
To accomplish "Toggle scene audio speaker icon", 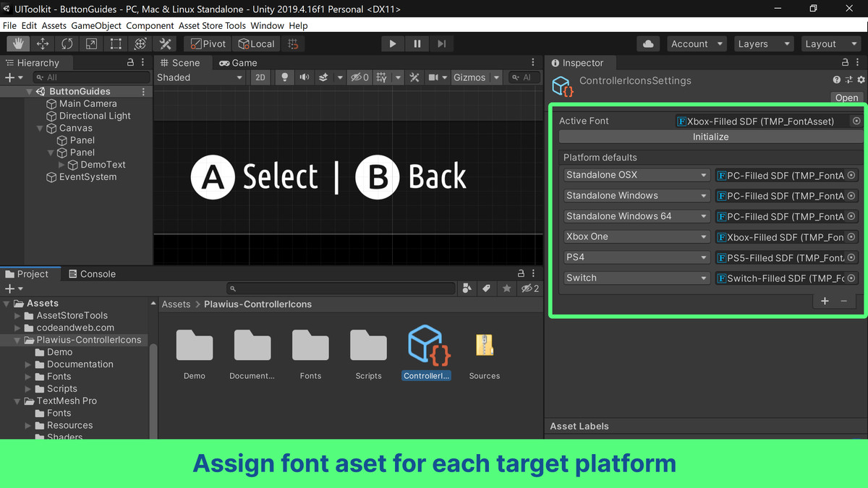I will point(305,77).
